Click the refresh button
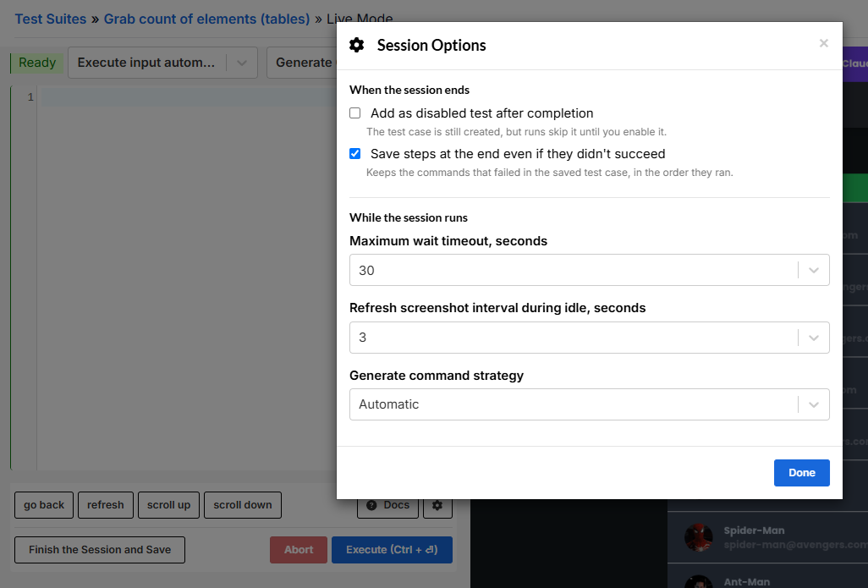This screenshot has height=588, width=868. (x=105, y=505)
